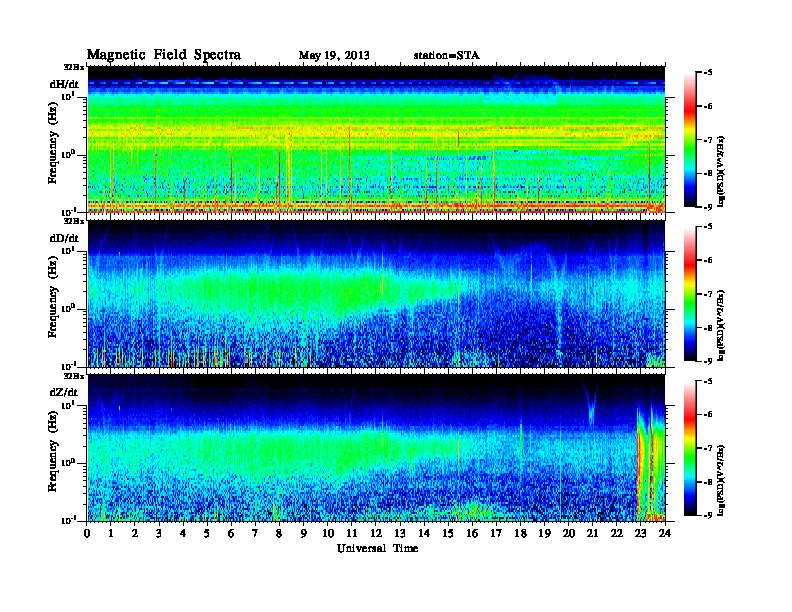Click the "15" tick on Universal Time axis
The width and height of the screenshot is (792, 612).
[x=448, y=533]
